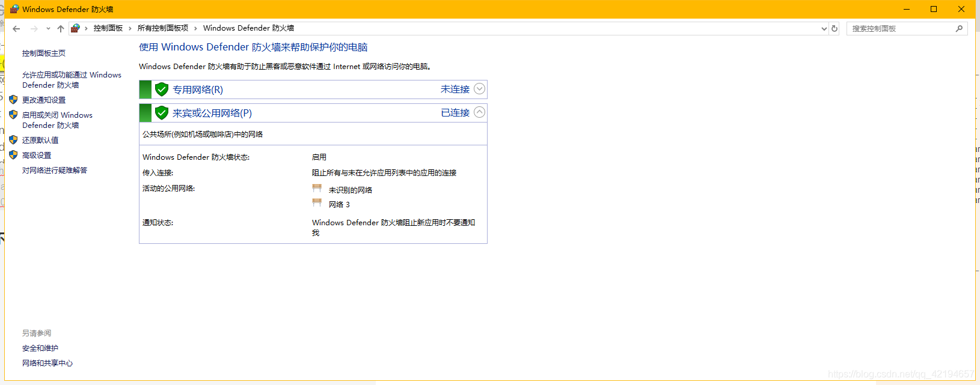Refresh the control panel page
980x385 pixels.
(x=835, y=28)
